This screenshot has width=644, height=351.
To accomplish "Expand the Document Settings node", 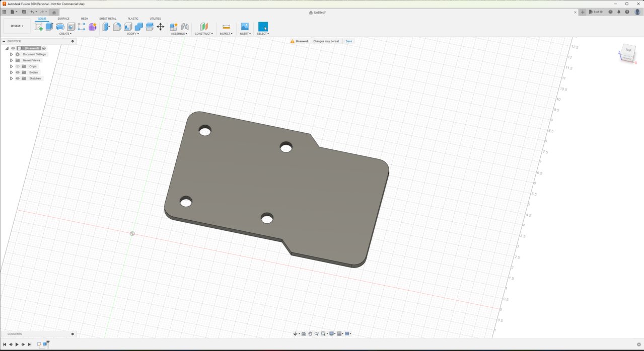I will [11, 54].
